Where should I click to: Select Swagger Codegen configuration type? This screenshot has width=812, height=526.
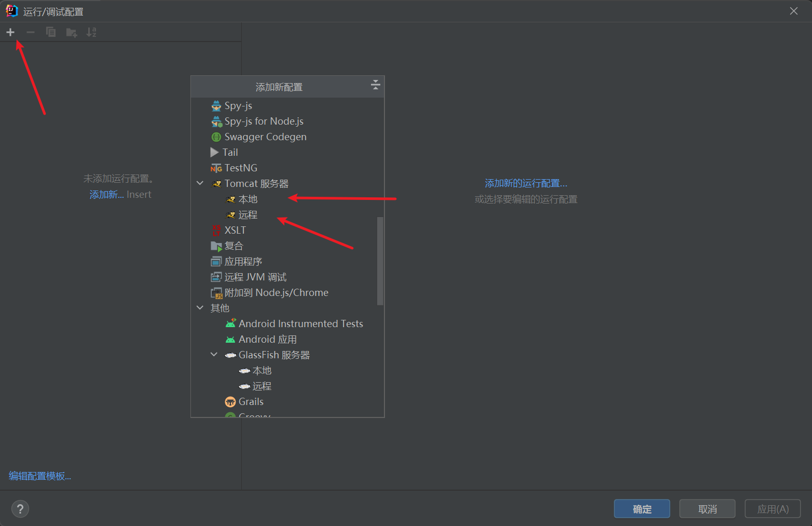tap(265, 137)
